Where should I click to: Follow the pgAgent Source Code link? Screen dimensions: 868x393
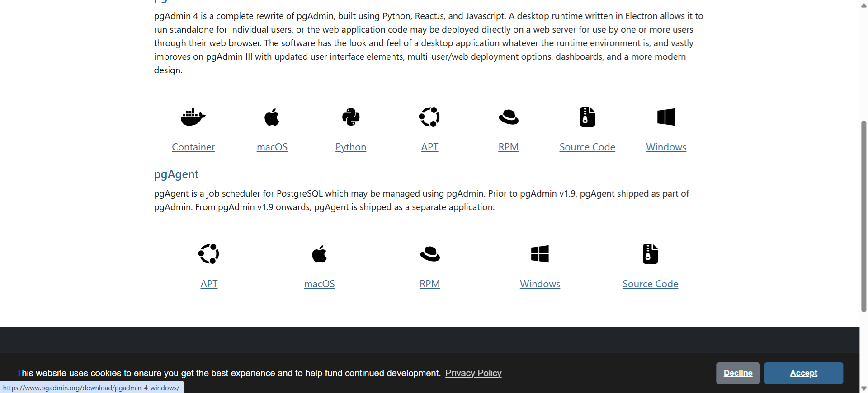pos(650,284)
